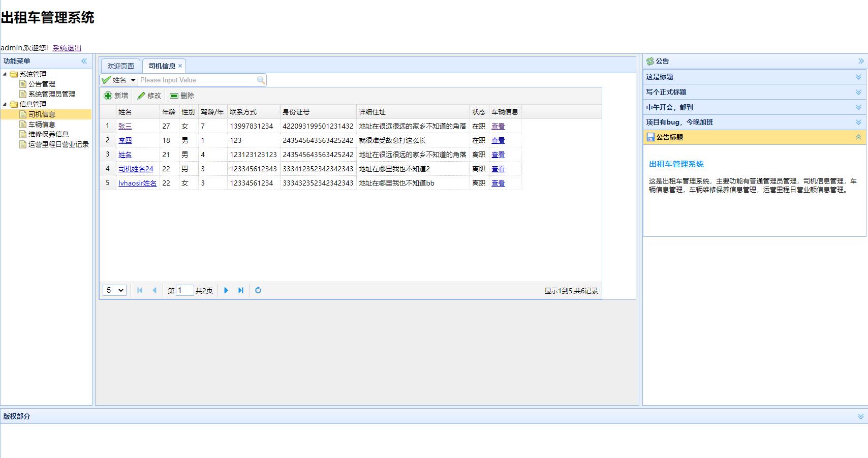
Task: Expand the 这是标题 announcement section
Action: [858, 77]
